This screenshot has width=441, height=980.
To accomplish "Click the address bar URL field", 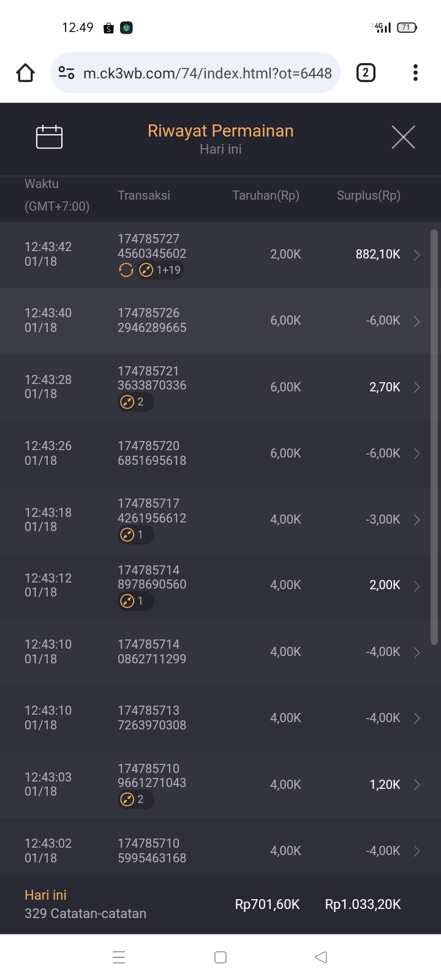I will (x=207, y=73).
